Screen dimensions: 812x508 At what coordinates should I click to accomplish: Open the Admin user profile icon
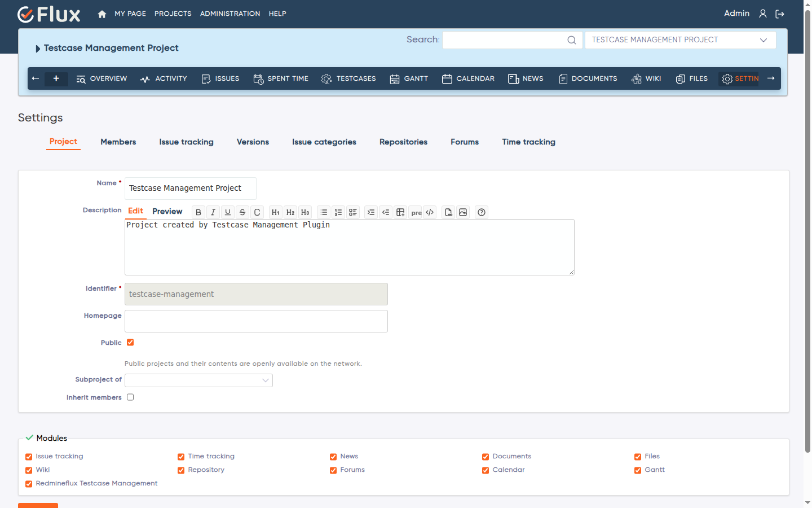point(763,14)
